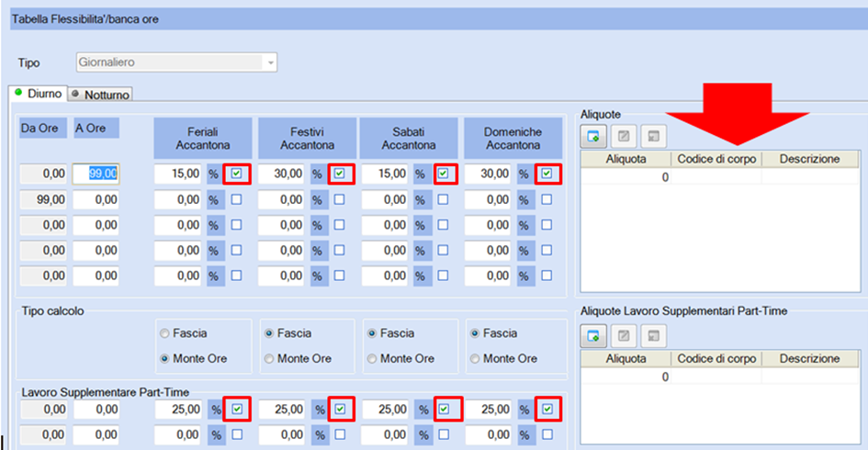This screenshot has width=868, height=450.
Task: Uncheck Festivi Accantona for the 30,00 row
Action: coord(340,174)
